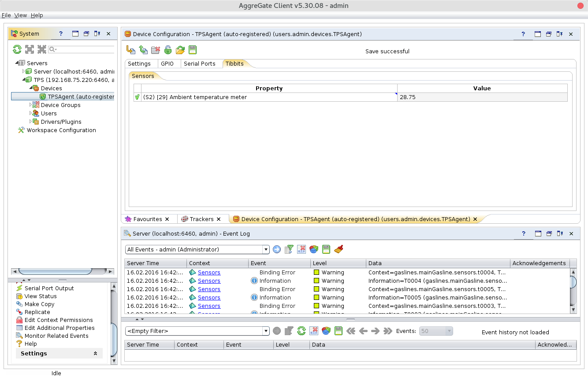
Task: Collapse the Devices tree node
Action: [30, 88]
